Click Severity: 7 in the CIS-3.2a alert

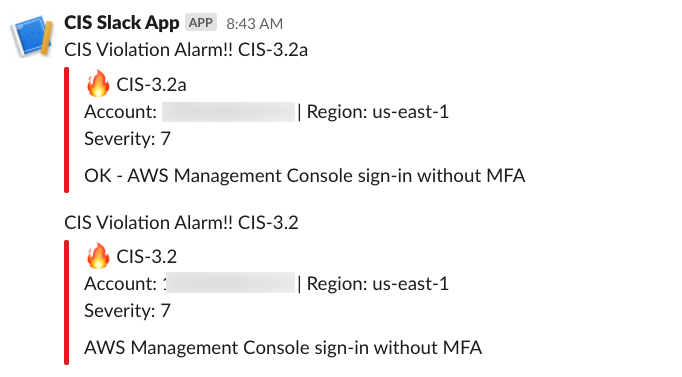point(127,139)
